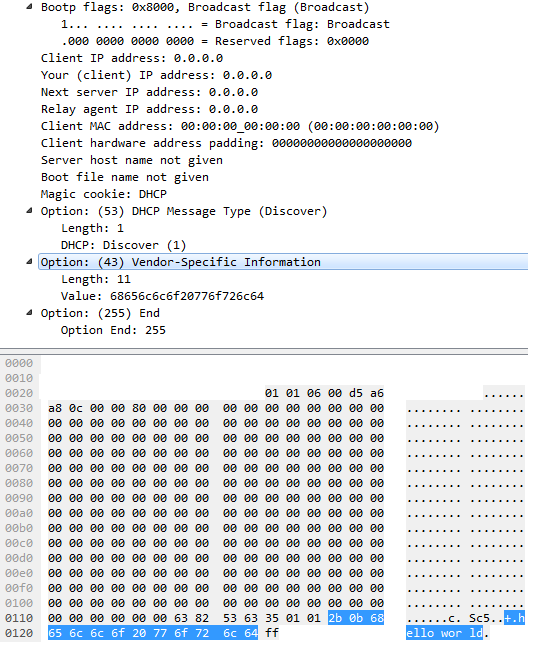
Task: Collapse the Option 255 End node
Action: (x=29, y=313)
